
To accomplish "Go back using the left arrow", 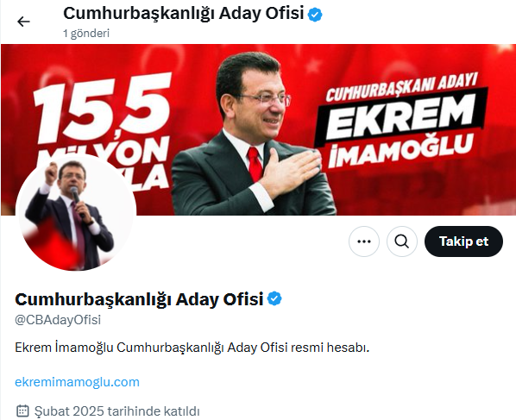I will click(x=23, y=22).
